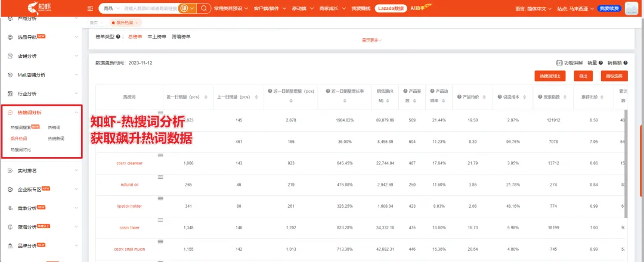Image resolution: width=644 pixels, height=262 pixels.
Task: Click the 行业分析 sidebar icon
Action: (10, 94)
